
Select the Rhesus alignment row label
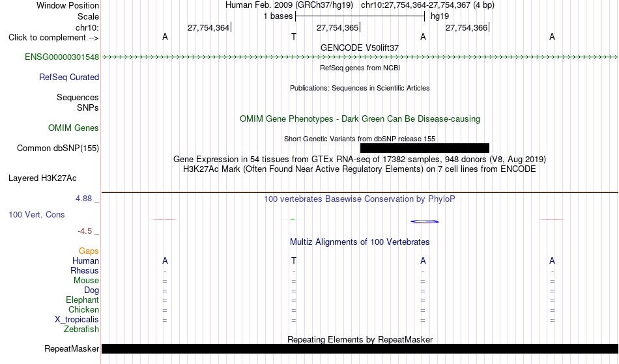(x=85, y=271)
